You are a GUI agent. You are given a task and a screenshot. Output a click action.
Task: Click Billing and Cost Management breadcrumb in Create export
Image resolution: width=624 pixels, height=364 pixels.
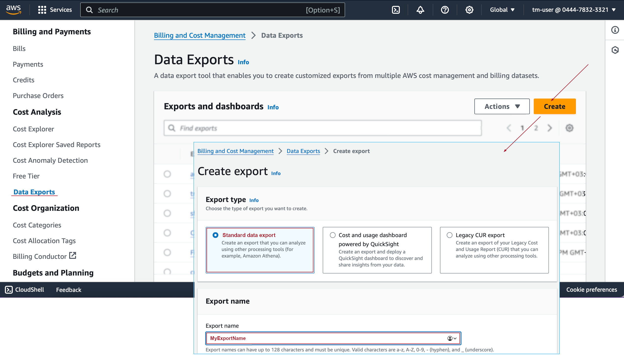point(235,151)
